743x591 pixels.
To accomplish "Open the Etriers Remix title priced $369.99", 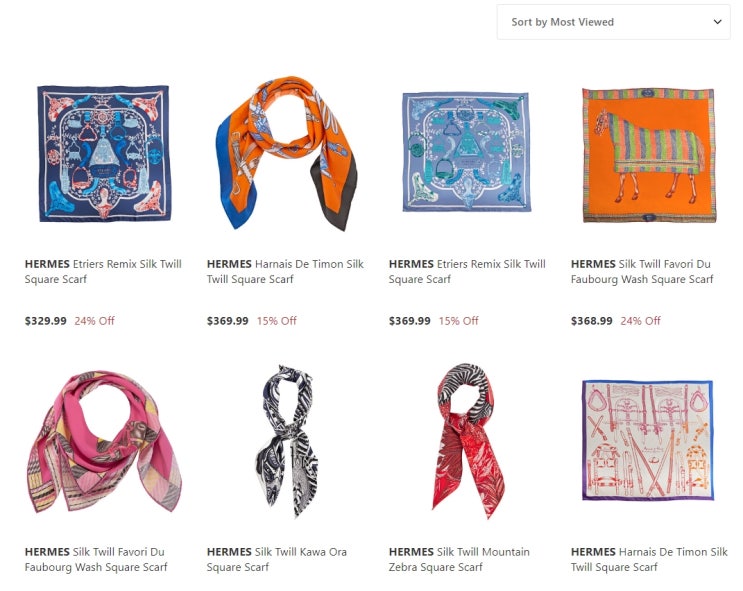I will point(467,272).
